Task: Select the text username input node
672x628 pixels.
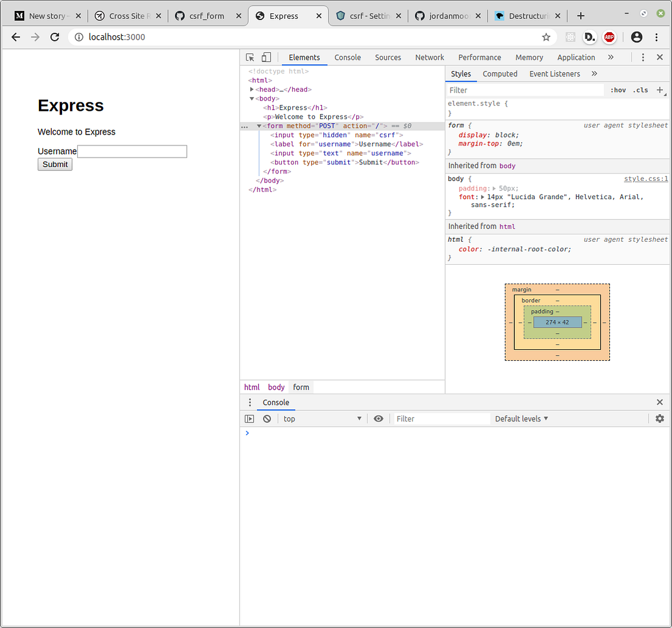Action: tap(340, 153)
